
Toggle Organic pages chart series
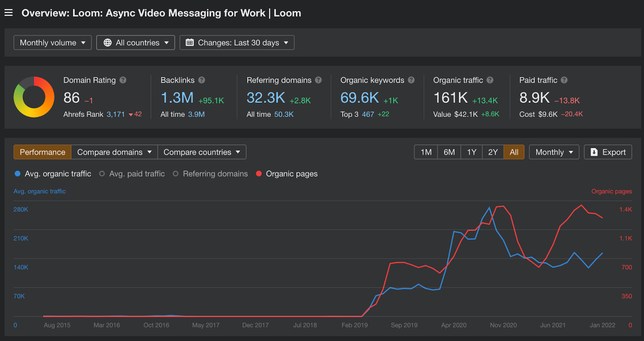coord(287,174)
